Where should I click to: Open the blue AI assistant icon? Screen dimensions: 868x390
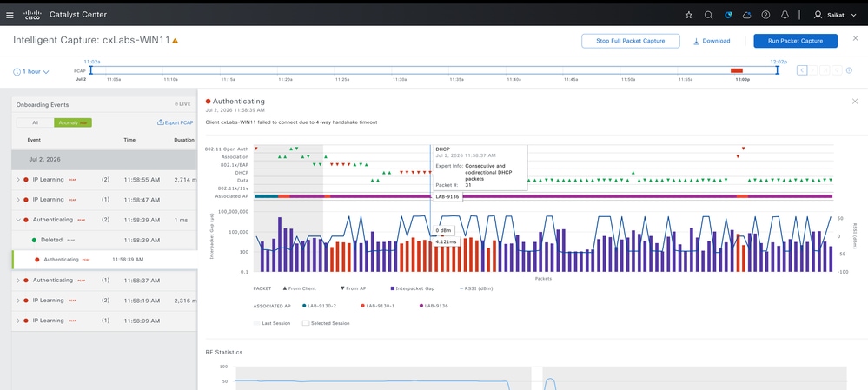(x=728, y=15)
